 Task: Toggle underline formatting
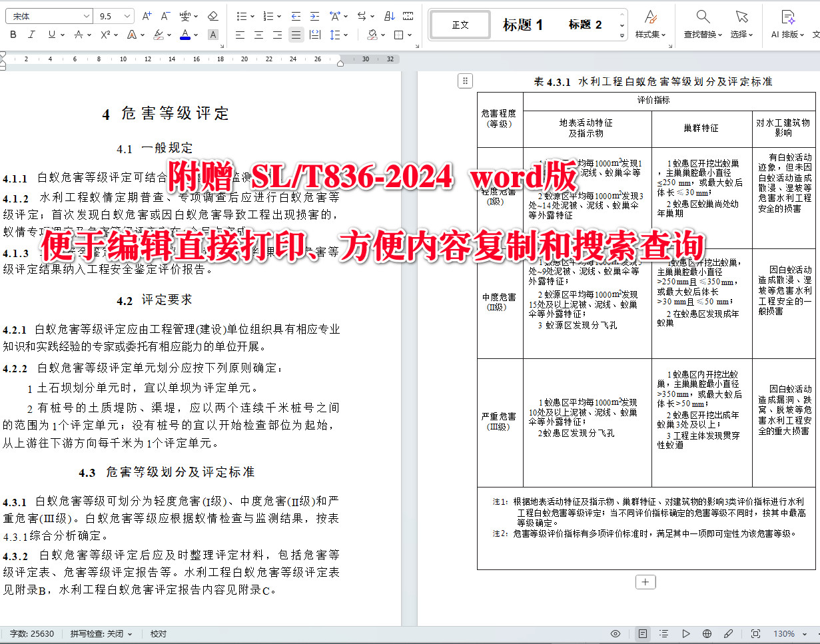[52, 35]
